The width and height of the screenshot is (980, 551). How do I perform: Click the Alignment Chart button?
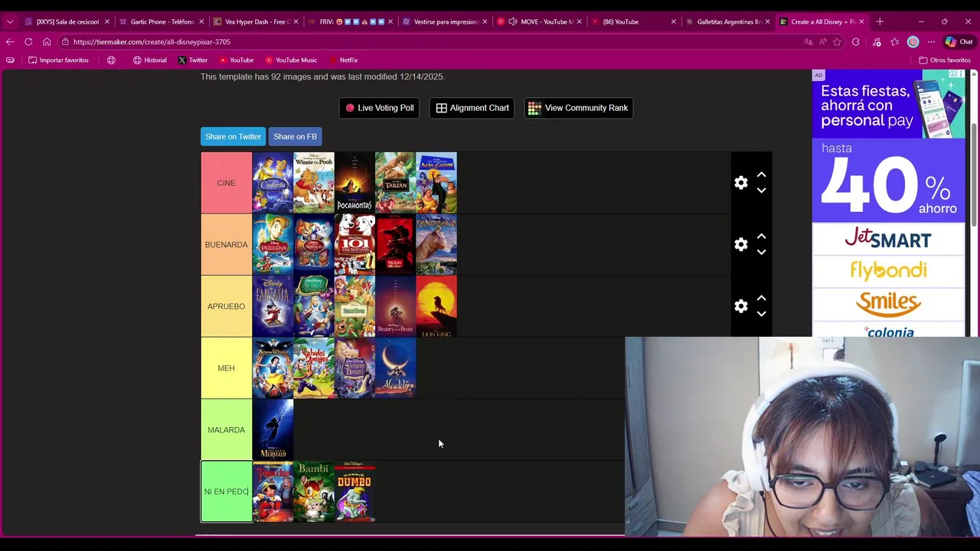[x=472, y=108]
